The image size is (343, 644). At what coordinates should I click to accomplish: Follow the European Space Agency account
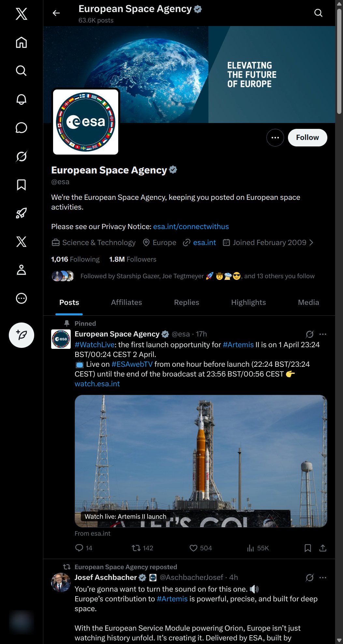point(307,138)
